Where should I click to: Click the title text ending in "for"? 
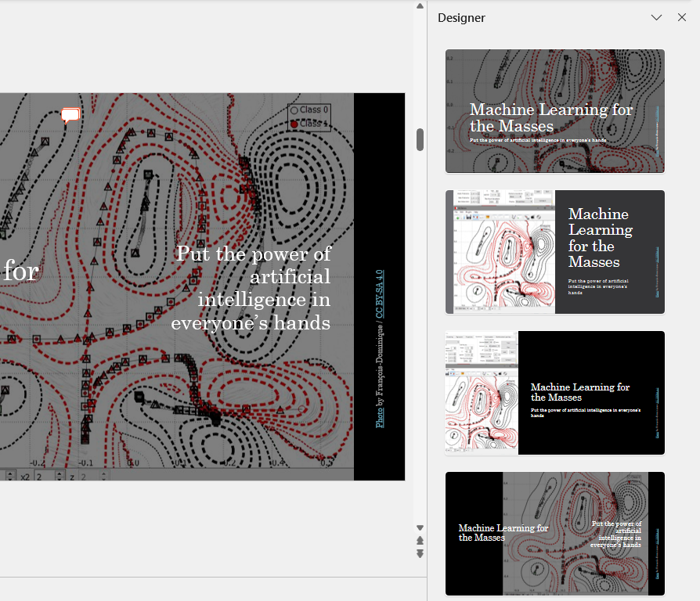tap(20, 272)
